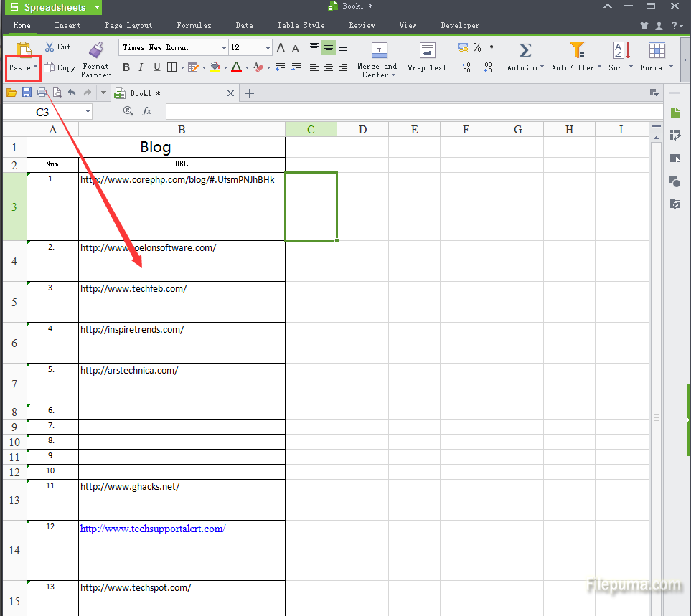691x616 pixels.
Task: Apply the yellow fill color swatch
Action: (215, 67)
